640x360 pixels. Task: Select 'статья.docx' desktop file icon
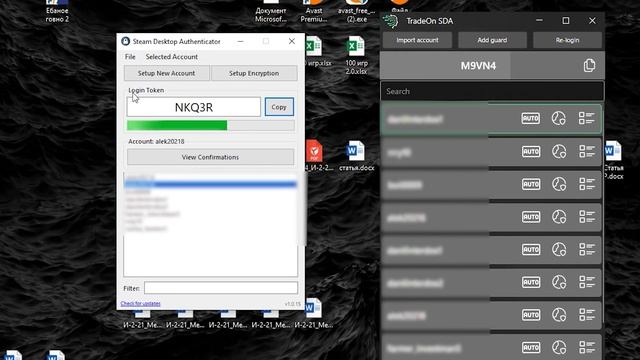point(356,156)
